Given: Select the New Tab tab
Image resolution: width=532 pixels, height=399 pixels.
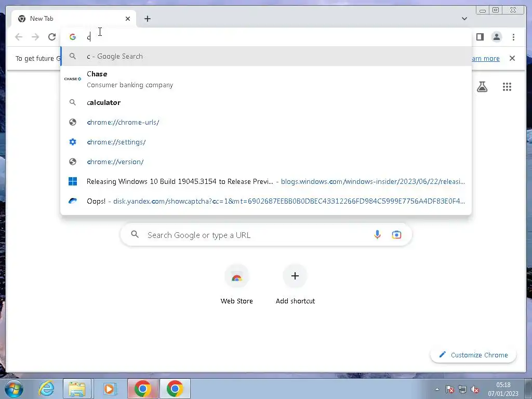Looking at the screenshot, I should 74,19.
